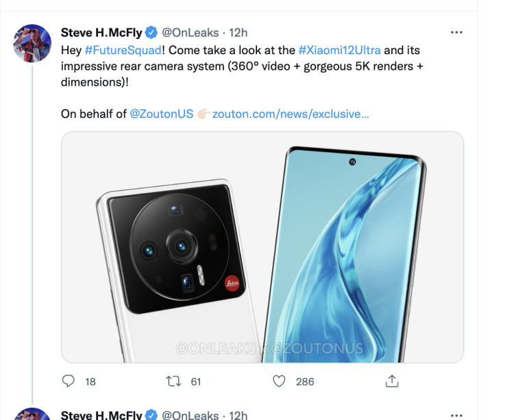This screenshot has width=514, height=420.
Task: Click the retweet arrows icon
Action: (173, 381)
